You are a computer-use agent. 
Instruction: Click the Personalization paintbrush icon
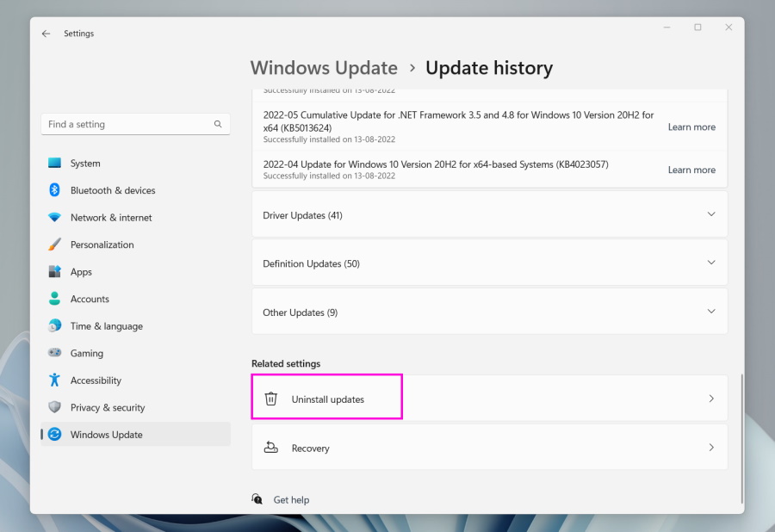(54, 244)
